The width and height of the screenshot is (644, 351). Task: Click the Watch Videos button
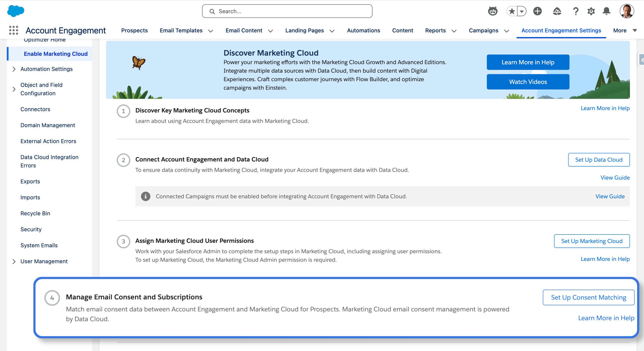click(x=528, y=82)
